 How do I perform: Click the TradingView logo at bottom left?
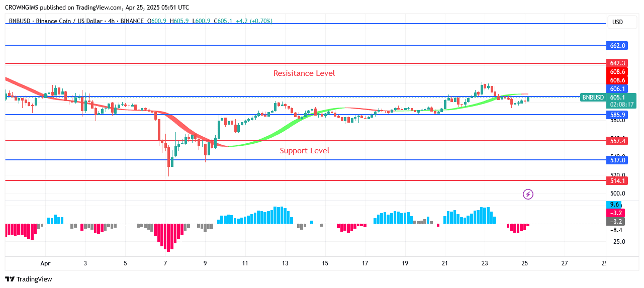(x=29, y=279)
